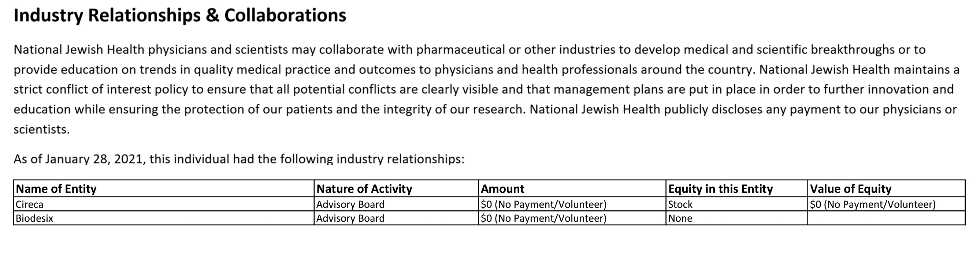Click the Nature of Activity column header
The width and height of the screenshot is (980, 270).
click(364, 189)
